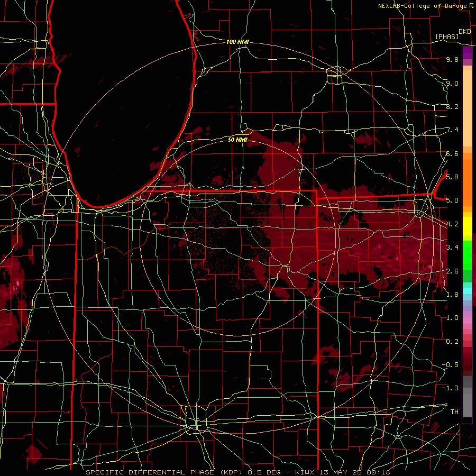The image size is (476, 476).
Task: Click the DKD label above the color scale
Action: [465, 32]
